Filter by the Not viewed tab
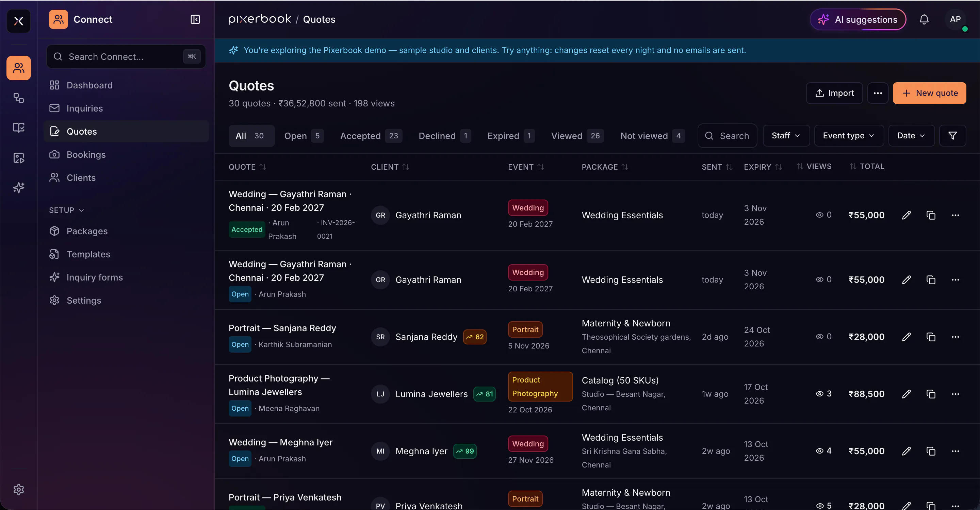Viewport: 980px width, 510px height. pos(652,136)
